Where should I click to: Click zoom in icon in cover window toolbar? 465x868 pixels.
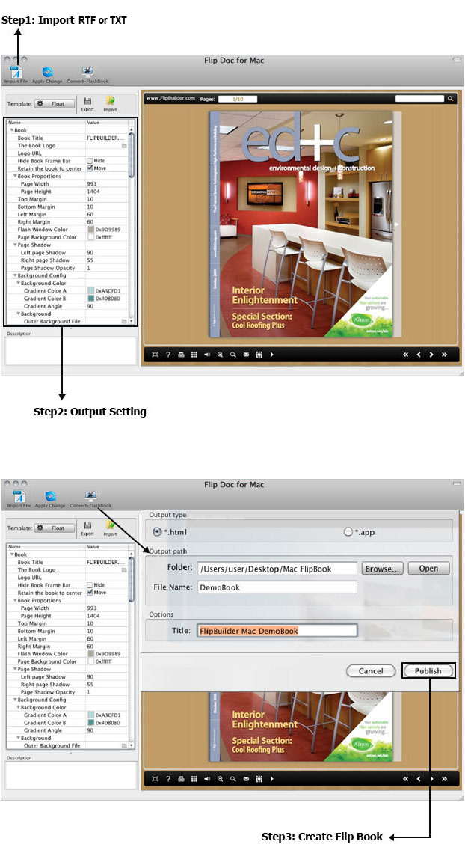[220, 355]
